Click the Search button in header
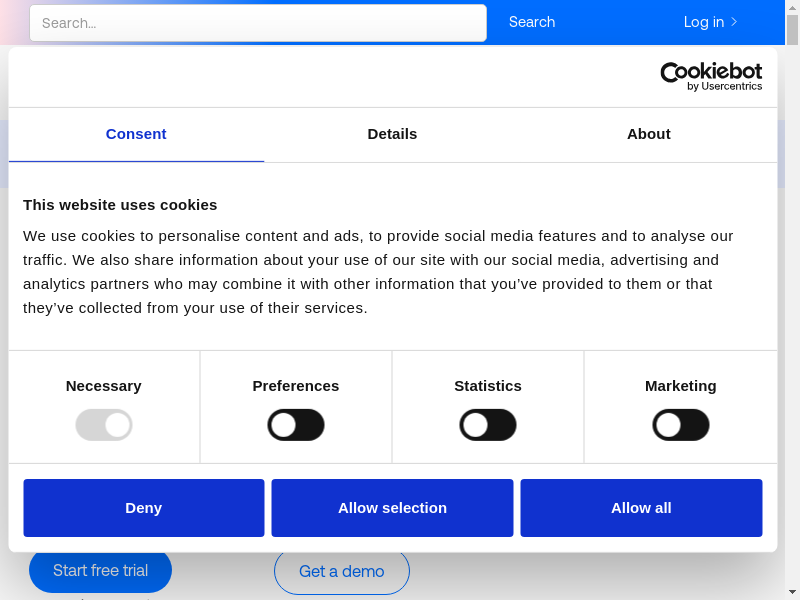The width and height of the screenshot is (800, 600). coord(532,22)
